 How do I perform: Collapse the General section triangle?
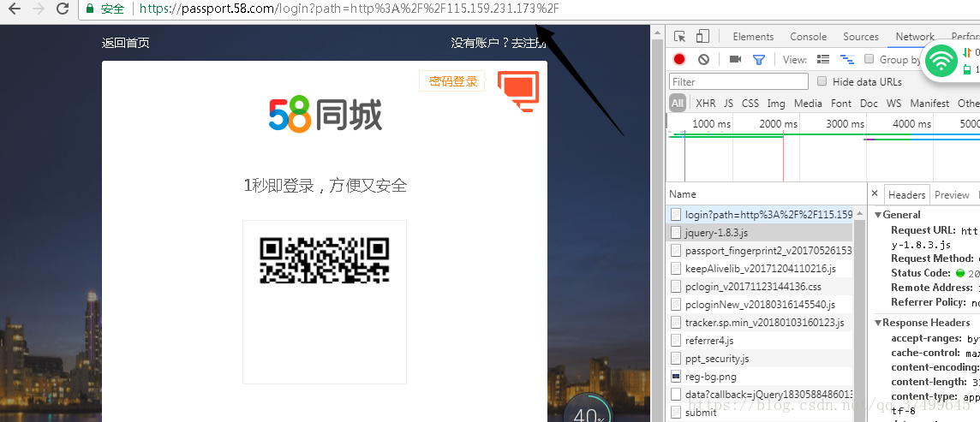[878, 215]
